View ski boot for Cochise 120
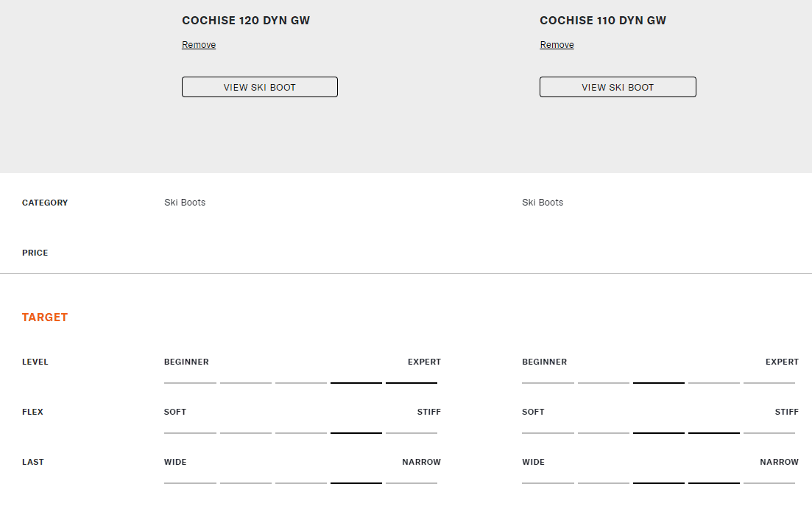Viewport: 812px width, 509px height. click(x=259, y=87)
